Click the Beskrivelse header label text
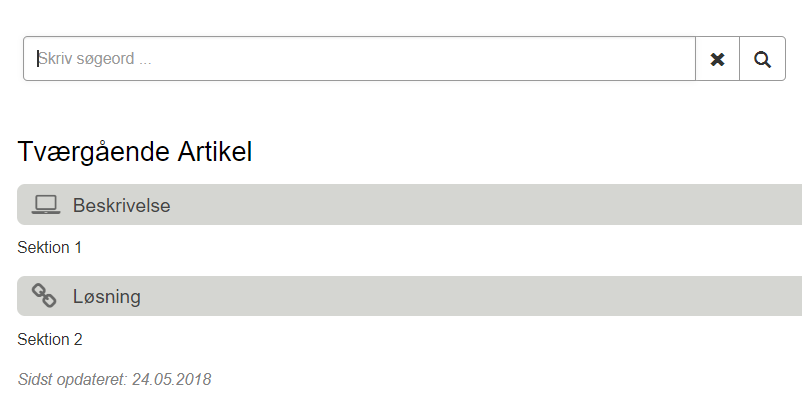 point(121,206)
